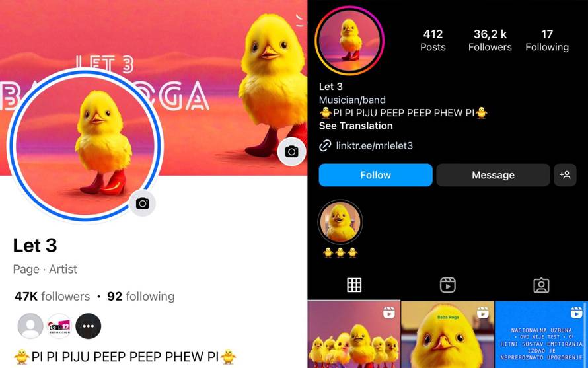Open the blue NACIONALNA UZBUNA reel

(x=541, y=334)
